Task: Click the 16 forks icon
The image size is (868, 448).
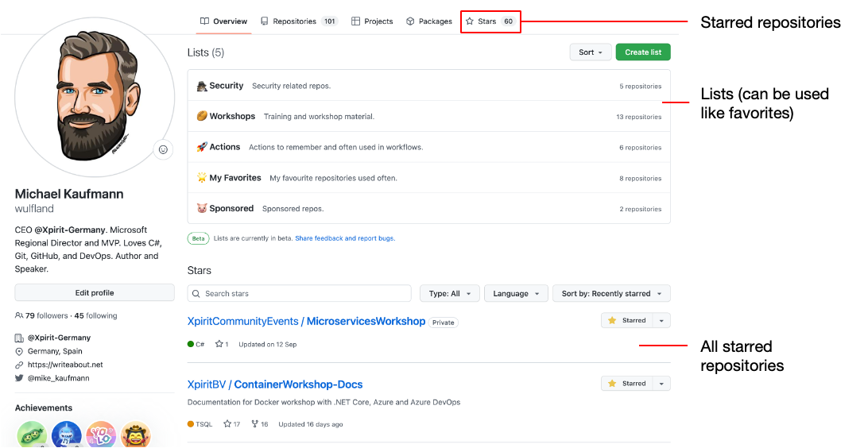Action: 254,424
